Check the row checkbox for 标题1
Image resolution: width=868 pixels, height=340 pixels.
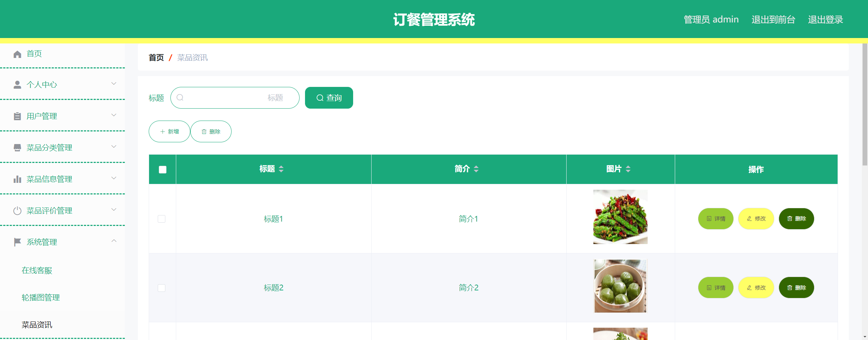(x=162, y=219)
